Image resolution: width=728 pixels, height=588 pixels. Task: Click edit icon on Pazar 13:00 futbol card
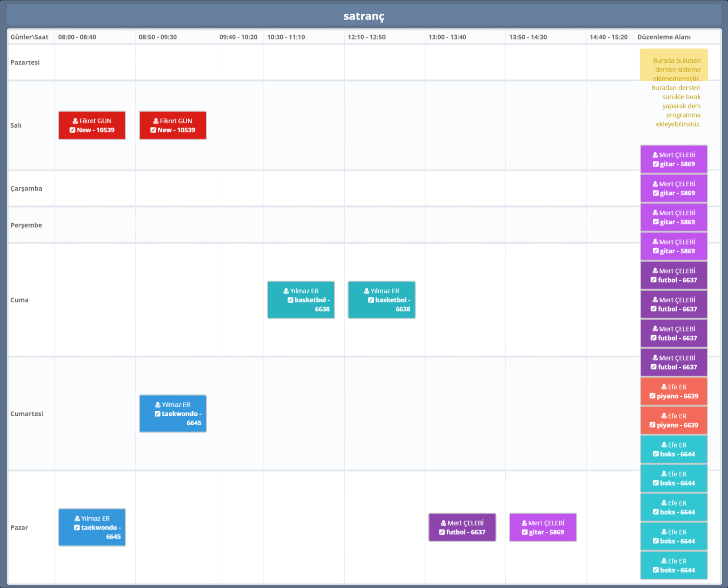point(442,532)
